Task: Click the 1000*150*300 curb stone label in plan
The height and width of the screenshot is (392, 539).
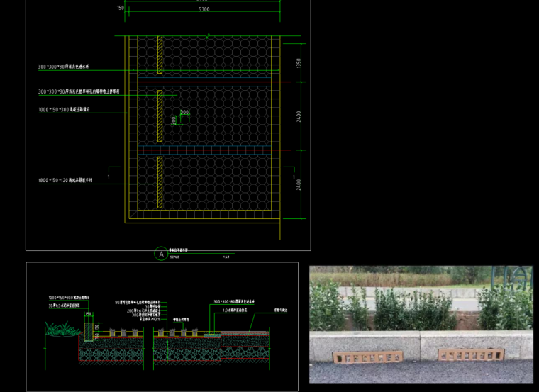Action: coord(64,110)
